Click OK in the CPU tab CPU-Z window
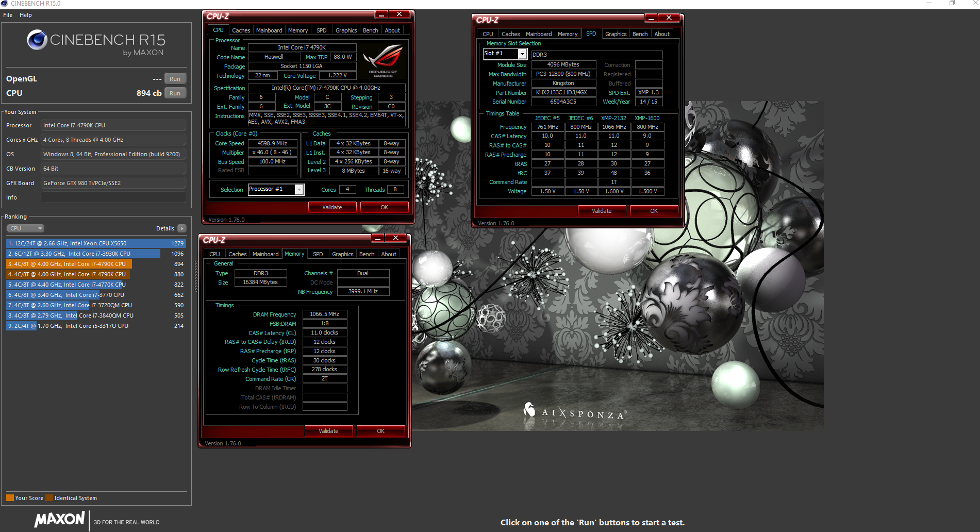Viewport: 980px width, 532px height. [x=384, y=207]
